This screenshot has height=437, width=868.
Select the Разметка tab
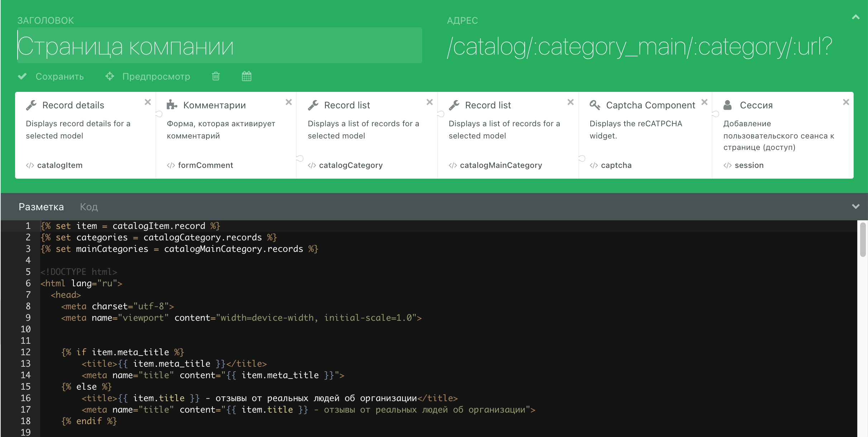pyautogui.click(x=41, y=207)
